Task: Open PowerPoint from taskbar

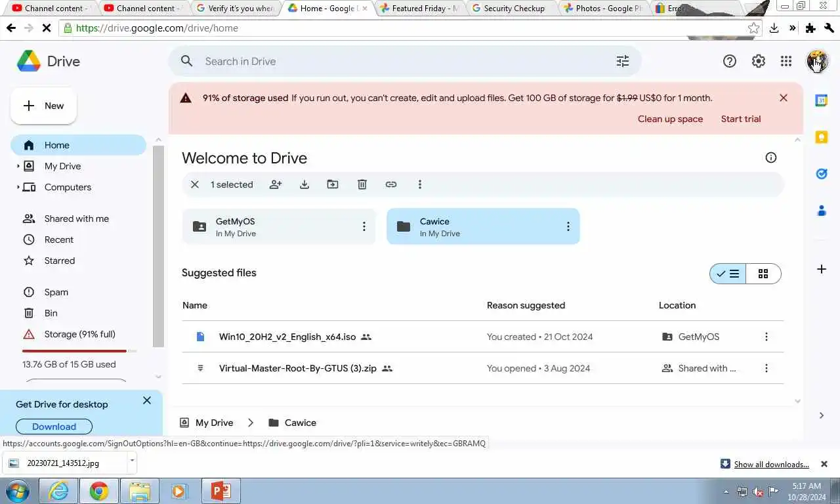Action: 220,491
